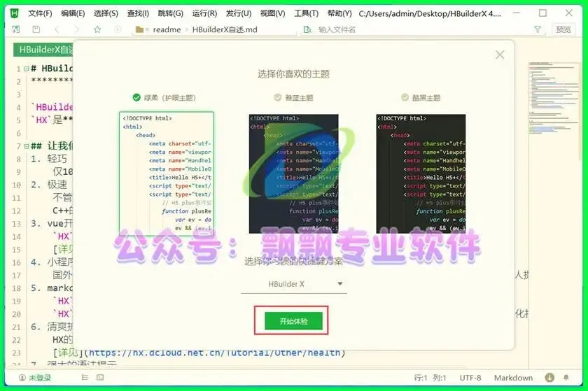This screenshot has height=391, width=588.
Task: Click the 未登录 user status icon
Action: 22,378
